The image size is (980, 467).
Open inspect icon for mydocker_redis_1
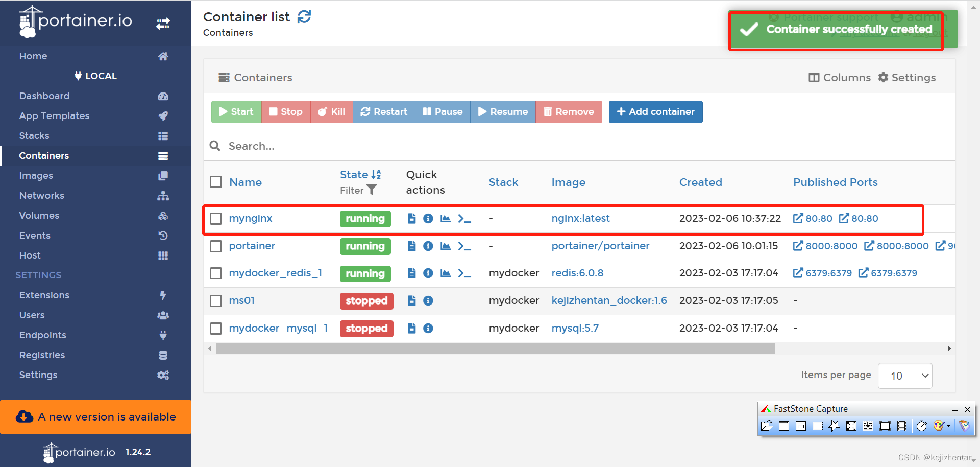click(x=428, y=273)
